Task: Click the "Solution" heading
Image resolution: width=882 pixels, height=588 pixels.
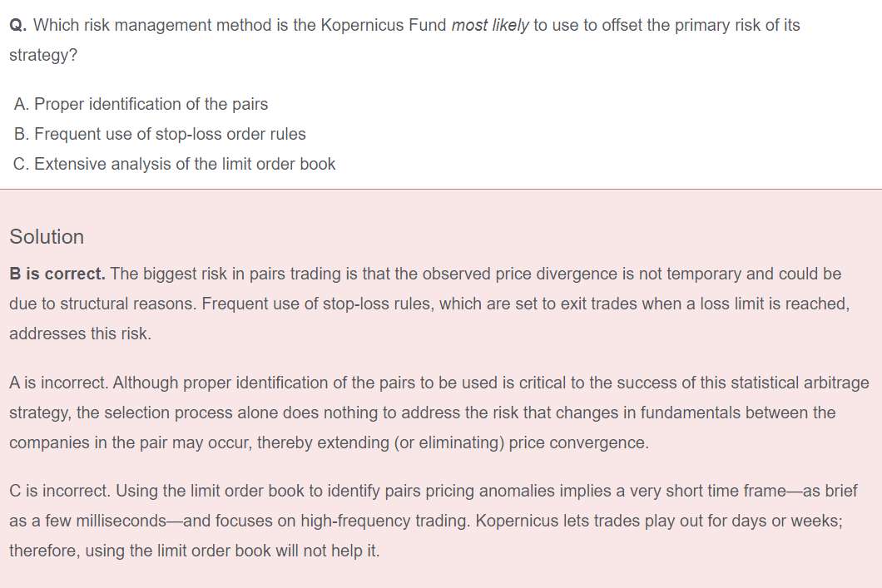Action: coord(47,237)
